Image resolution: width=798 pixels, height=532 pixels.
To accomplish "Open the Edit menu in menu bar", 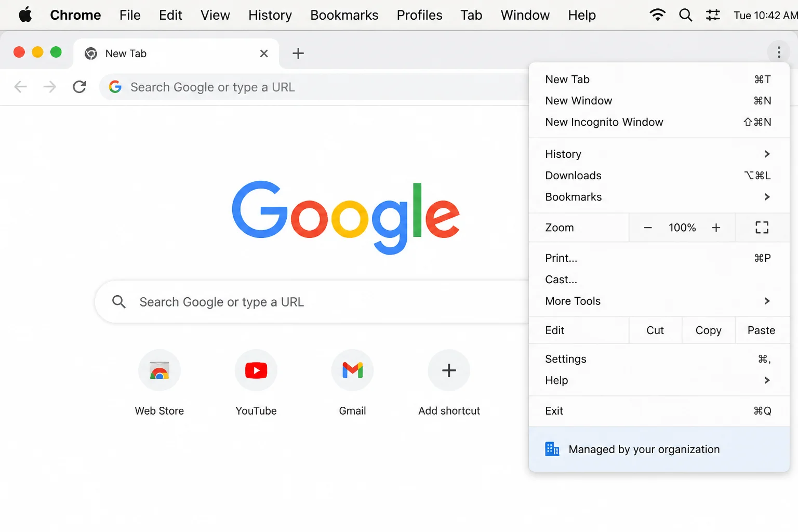I will tap(170, 15).
